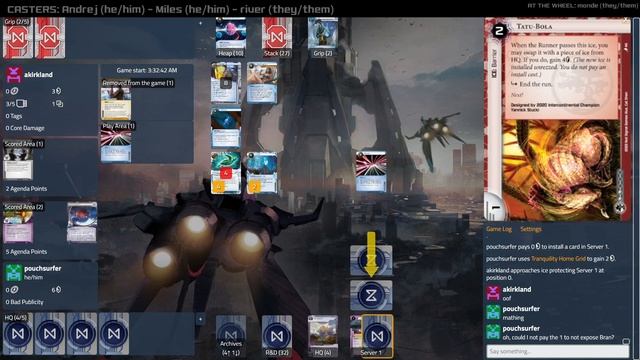
Task: Select the second installed card in the runner's top row
Action: coord(262,82)
